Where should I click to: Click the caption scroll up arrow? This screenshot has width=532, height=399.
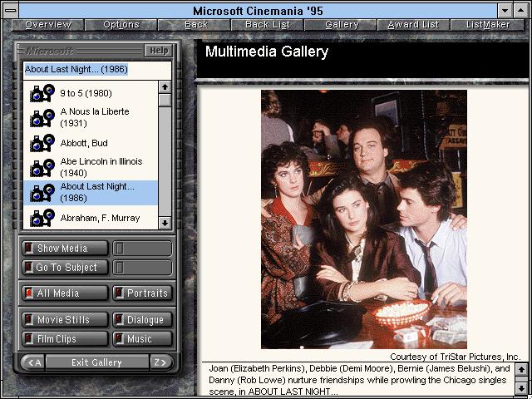tap(521, 369)
